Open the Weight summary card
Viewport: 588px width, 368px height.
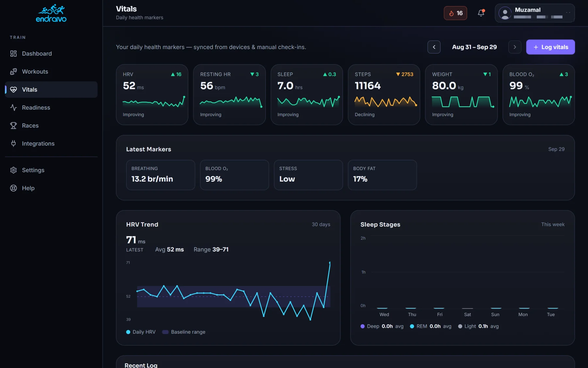[461, 95]
